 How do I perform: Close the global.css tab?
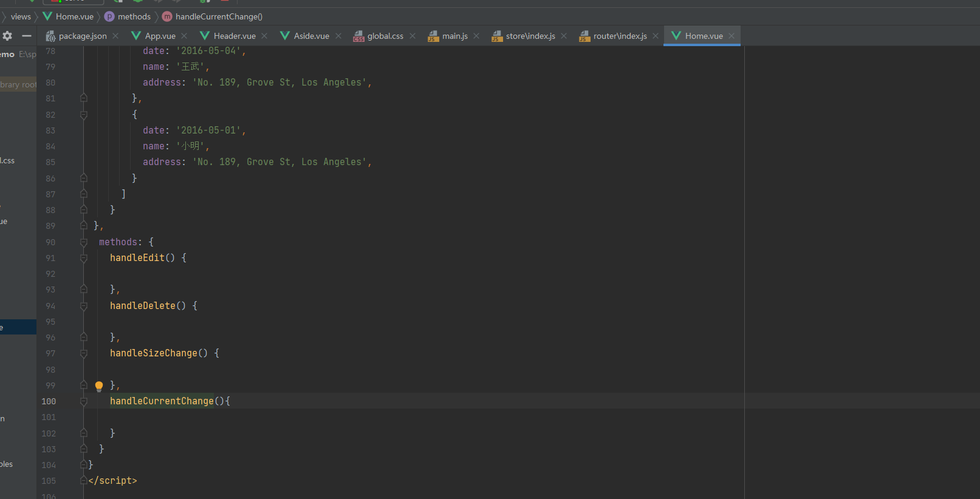pyautogui.click(x=413, y=36)
